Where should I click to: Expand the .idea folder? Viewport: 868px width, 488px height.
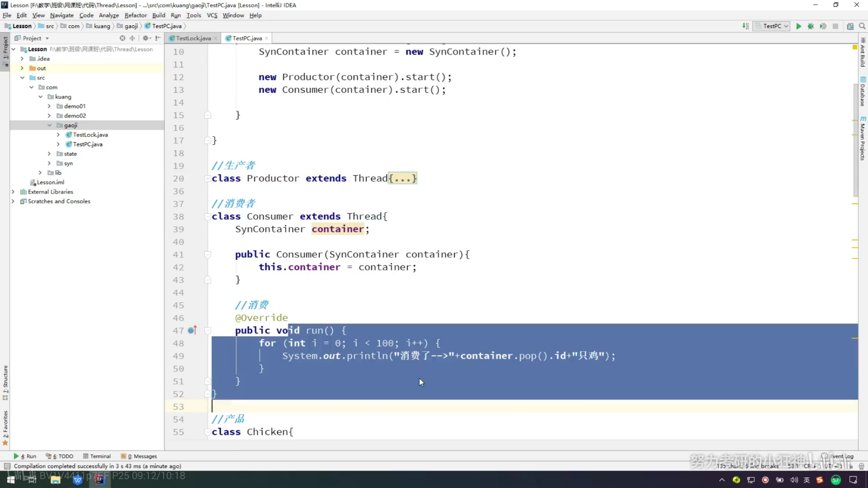(22, 59)
